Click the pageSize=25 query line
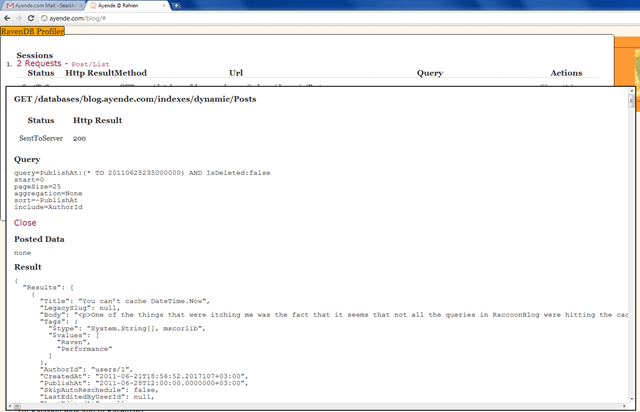Viewport: 640px width, 412px height. 37,187
